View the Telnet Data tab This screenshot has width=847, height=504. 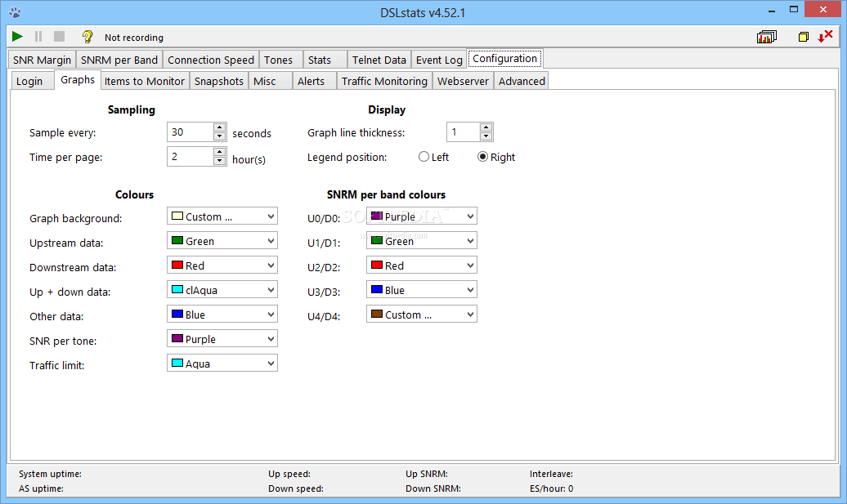click(x=379, y=60)
